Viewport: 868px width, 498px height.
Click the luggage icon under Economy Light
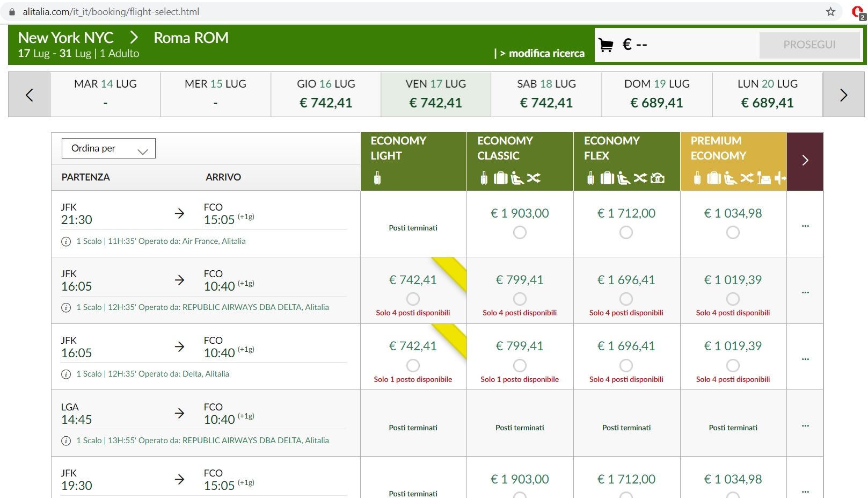tap(377, 178)
